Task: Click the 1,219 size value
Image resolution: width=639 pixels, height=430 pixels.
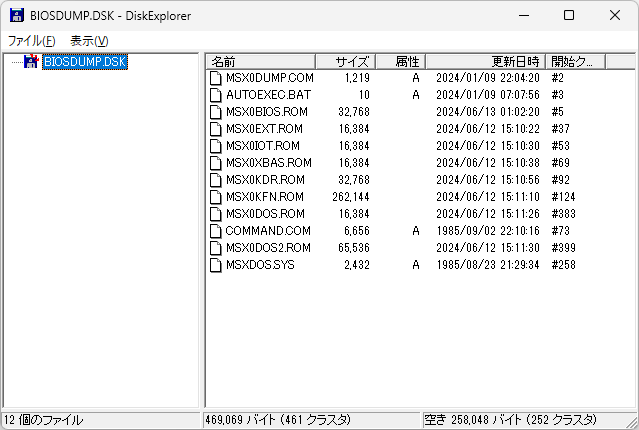Action: [x=357, y=78]
